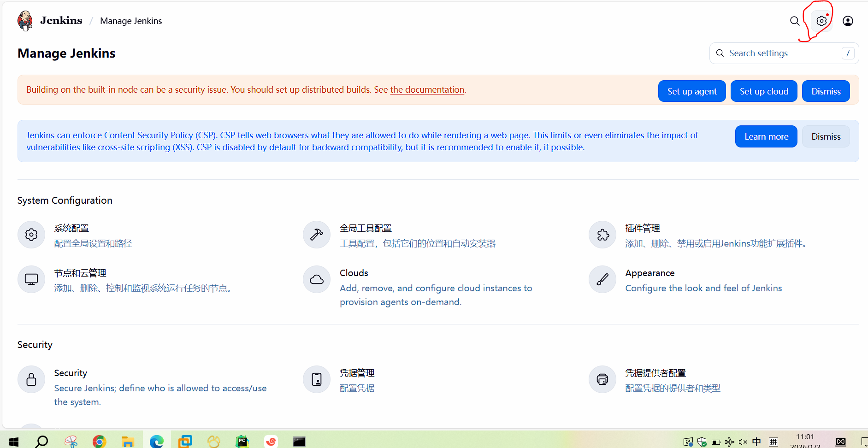The image size is (868, 448).
Task: Dismiss the built-in node security warning
Action: 826,91
